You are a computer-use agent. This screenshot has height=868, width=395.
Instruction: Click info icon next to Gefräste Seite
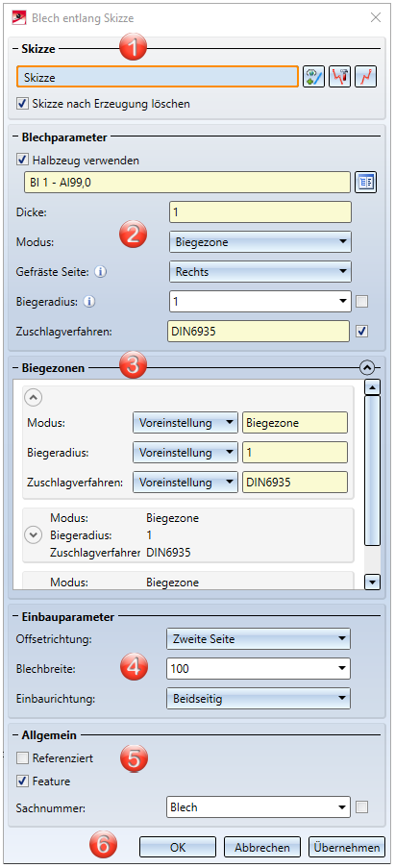pos(100,272)
